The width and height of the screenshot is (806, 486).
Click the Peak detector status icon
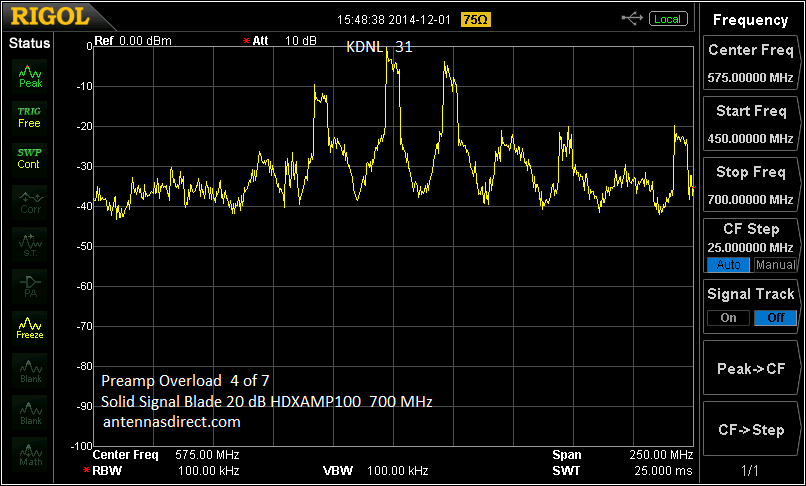coord(30,78)
